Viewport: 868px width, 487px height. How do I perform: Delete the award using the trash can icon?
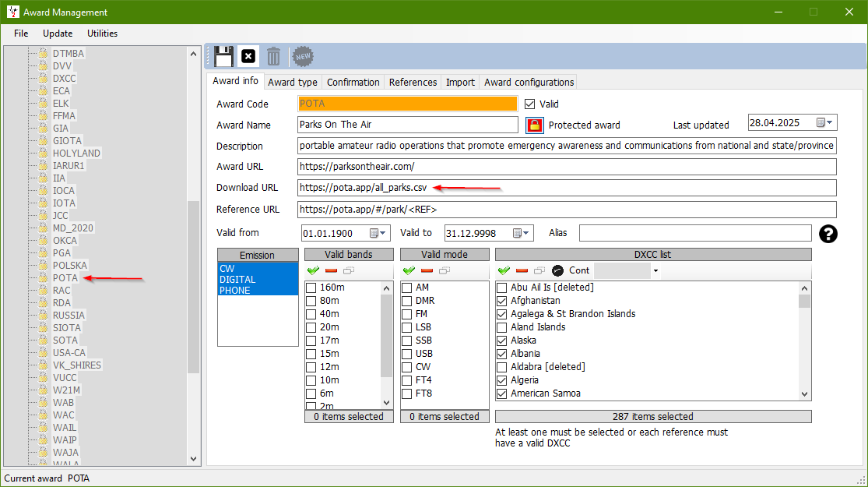tap(273, 57)
